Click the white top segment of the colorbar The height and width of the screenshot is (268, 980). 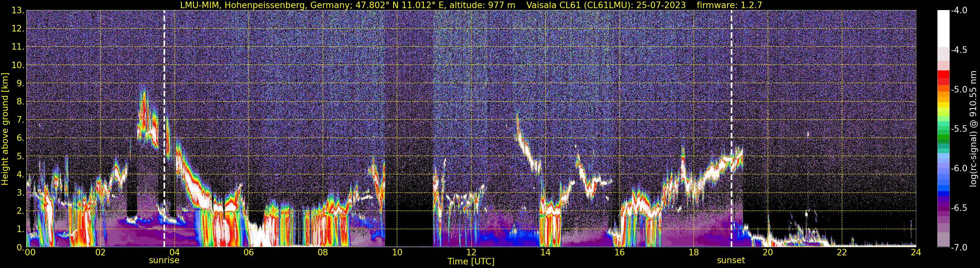(943, 29)
